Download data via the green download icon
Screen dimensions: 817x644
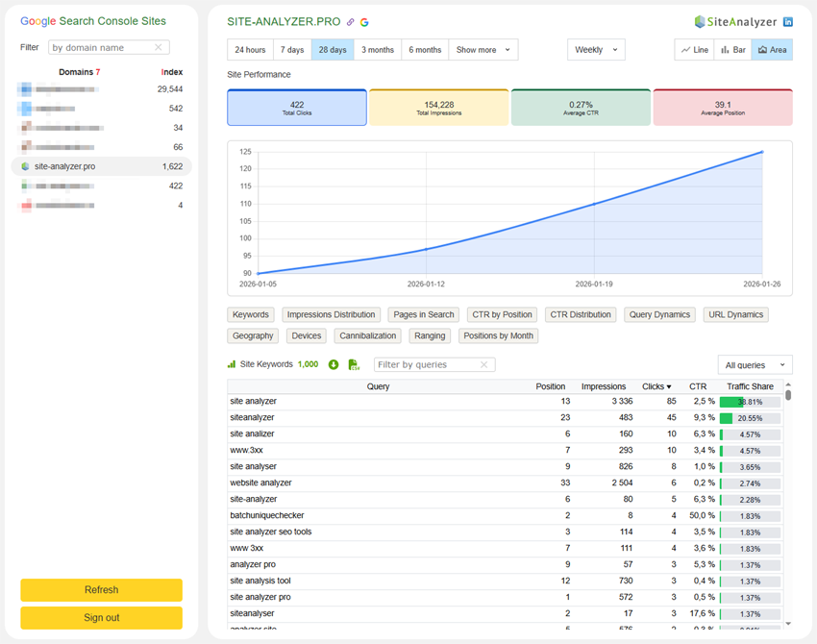tap(332, 365)
